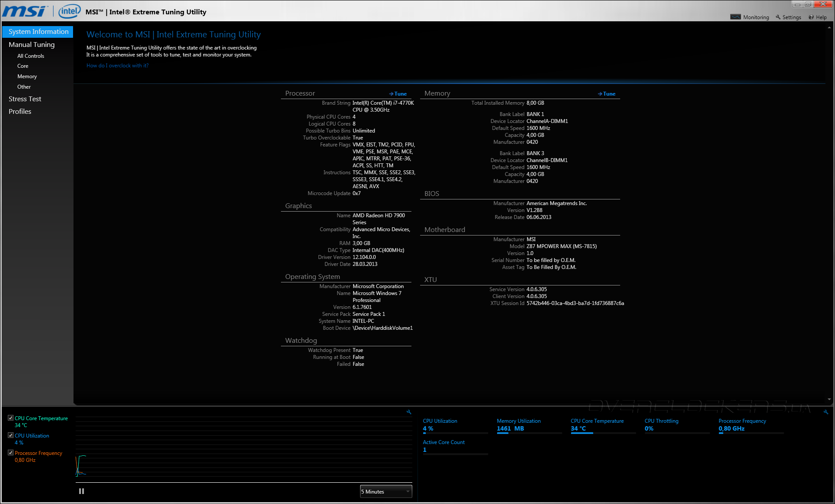Select Core tuning sidebar item

pos(23,66)
